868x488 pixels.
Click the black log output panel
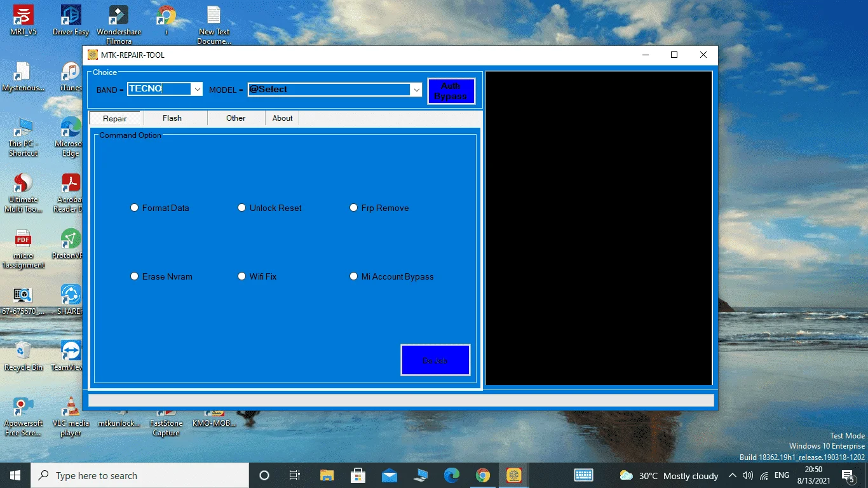coord(599,228)
